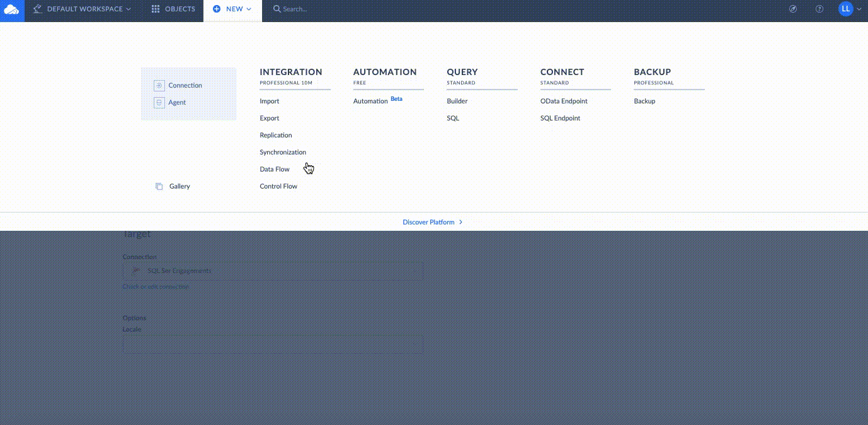Screen dimensions: 868x425
Task: Click the Backup column heading
Action: 652,72
